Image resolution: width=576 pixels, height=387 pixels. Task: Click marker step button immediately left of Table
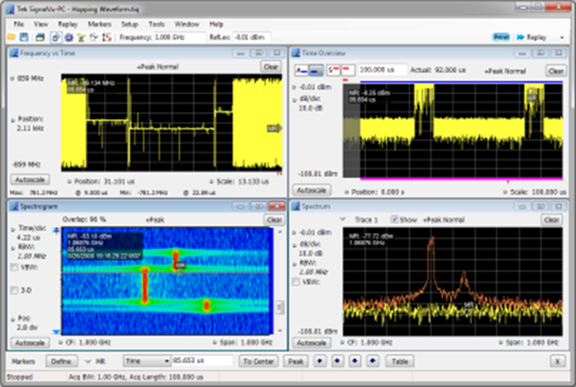pyautogui.click(x=372, y=361)
